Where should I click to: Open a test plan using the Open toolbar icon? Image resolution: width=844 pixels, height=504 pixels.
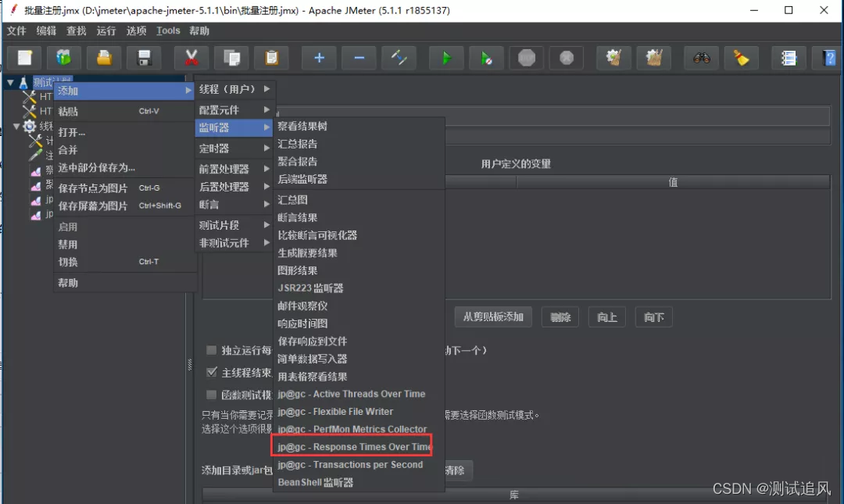pos(102,57)
